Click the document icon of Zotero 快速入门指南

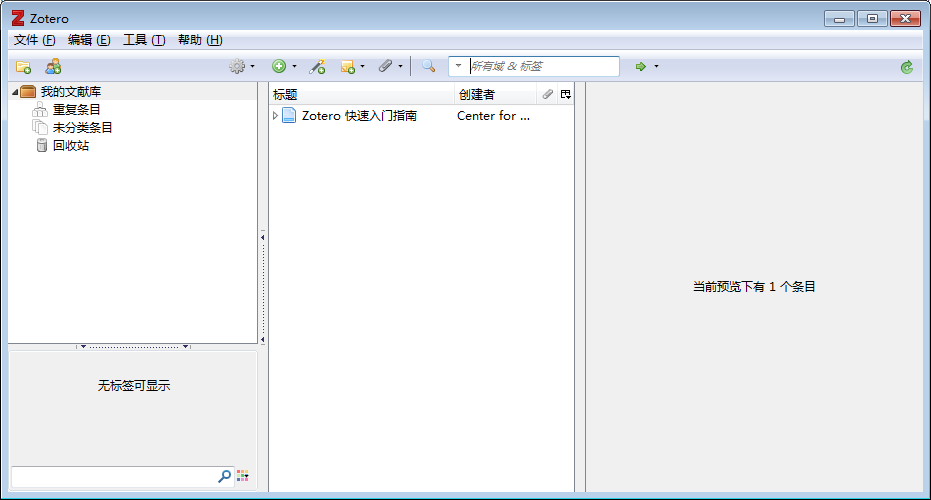(x=289, y=116)
